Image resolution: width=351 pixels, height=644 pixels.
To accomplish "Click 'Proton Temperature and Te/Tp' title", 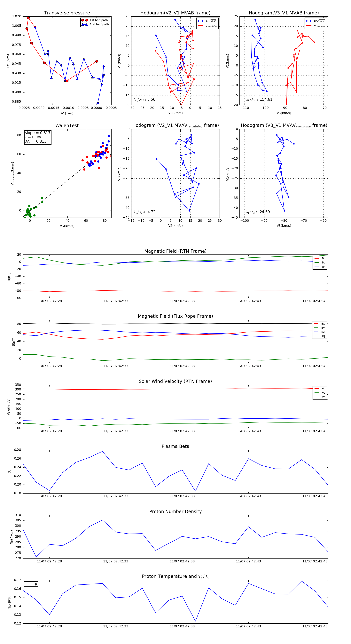I will tap(175, 576).
